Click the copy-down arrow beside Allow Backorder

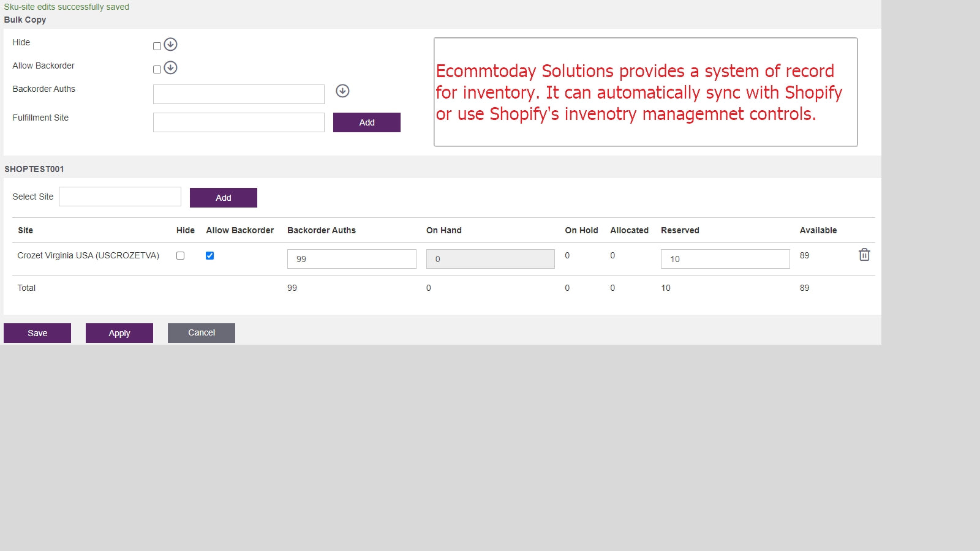click(170, 68)
